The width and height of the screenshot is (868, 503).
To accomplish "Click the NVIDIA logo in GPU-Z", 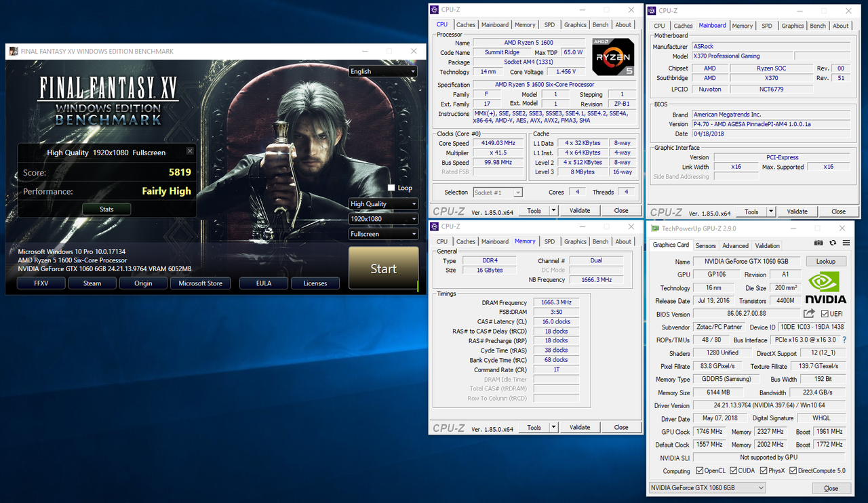I will (x=826, y=287).
